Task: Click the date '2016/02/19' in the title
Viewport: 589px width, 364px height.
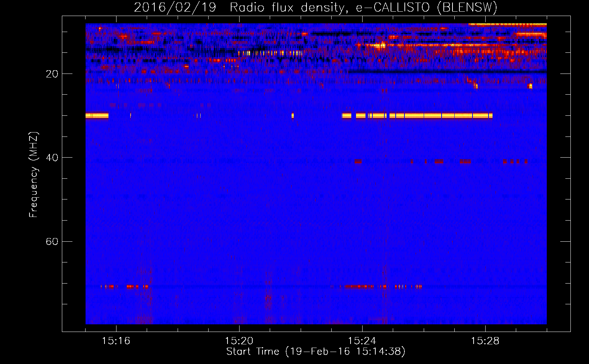Action: click(175, 8)
